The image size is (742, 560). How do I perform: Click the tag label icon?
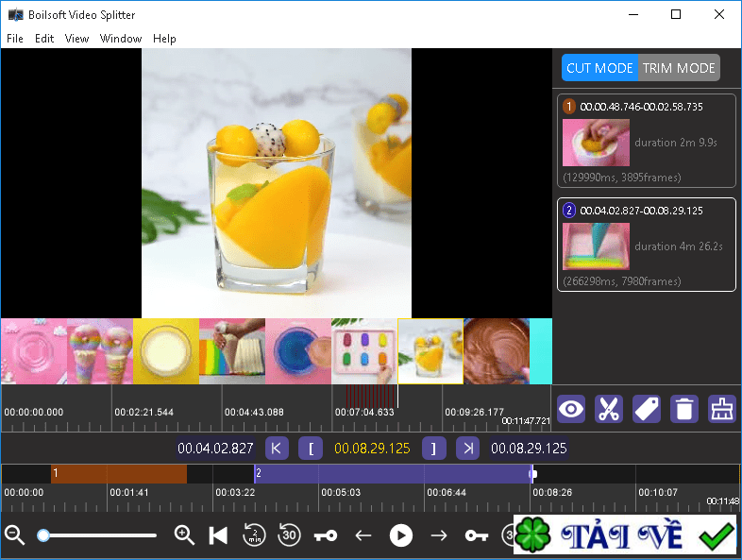tap(646, 409)
